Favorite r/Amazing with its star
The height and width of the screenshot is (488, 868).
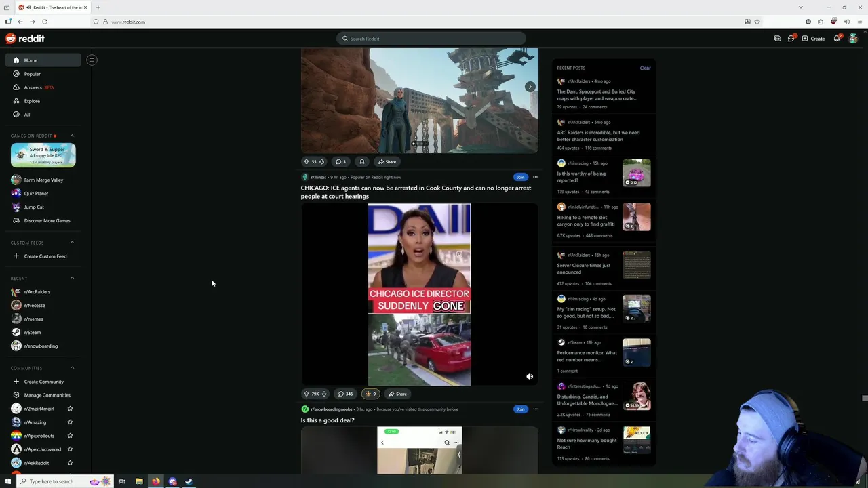[x=70, y=422]
